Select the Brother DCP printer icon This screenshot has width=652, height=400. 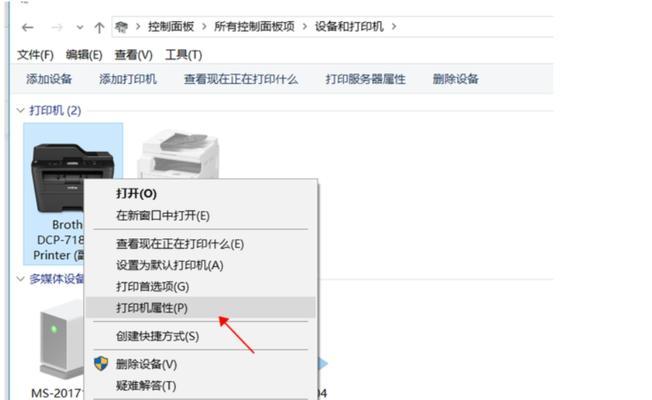72,177
